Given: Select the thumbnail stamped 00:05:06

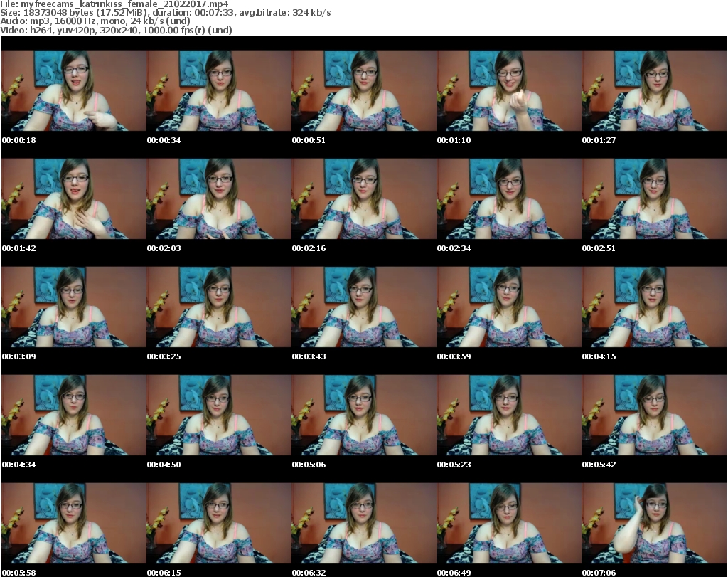Looking at the screenshot, I should [x=364, y=415].
